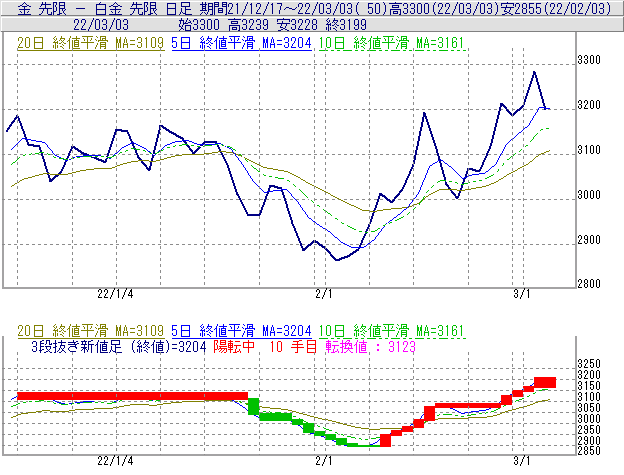Click the 2/1 date label under upper chart

(324, 294)
